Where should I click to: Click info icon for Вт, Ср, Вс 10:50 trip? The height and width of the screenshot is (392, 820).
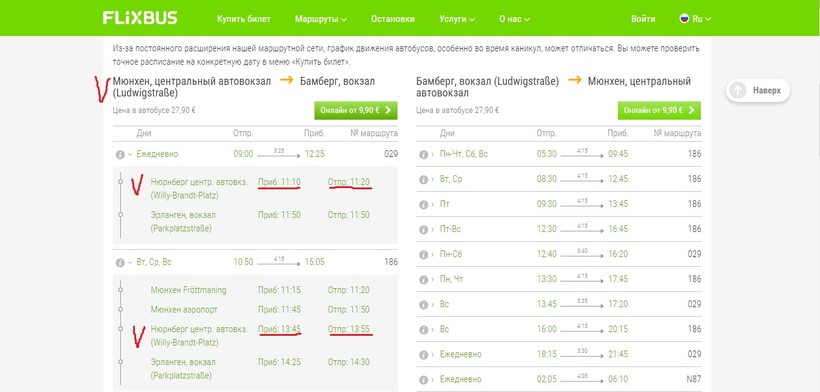coord(120,262)
